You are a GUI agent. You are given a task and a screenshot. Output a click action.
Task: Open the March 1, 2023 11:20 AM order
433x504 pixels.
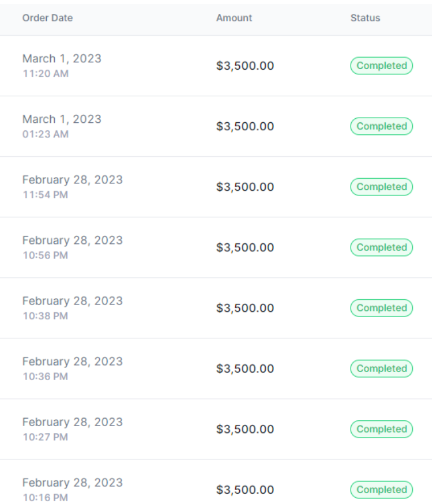click(x=62, y=59)
